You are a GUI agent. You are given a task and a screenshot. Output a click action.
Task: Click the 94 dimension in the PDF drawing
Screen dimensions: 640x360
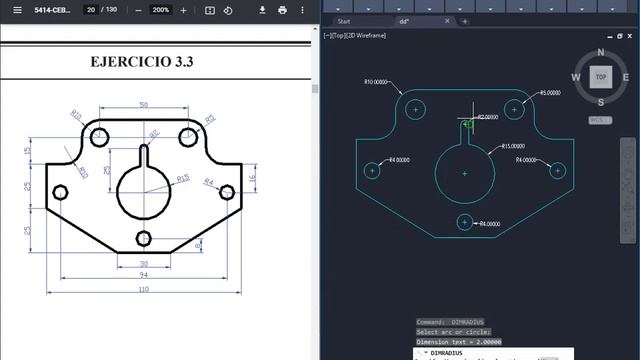point(144,275)
